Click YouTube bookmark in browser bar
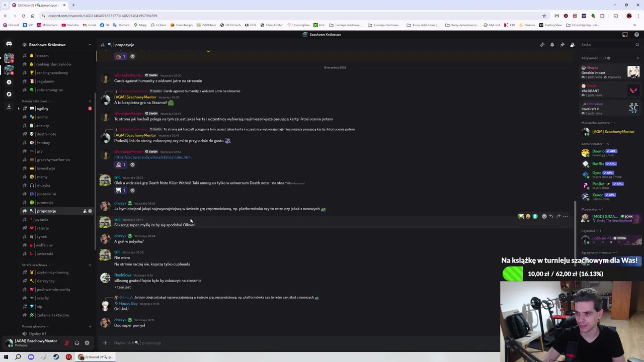Screen dimensions: 644x362 click(x=70, y=25)
